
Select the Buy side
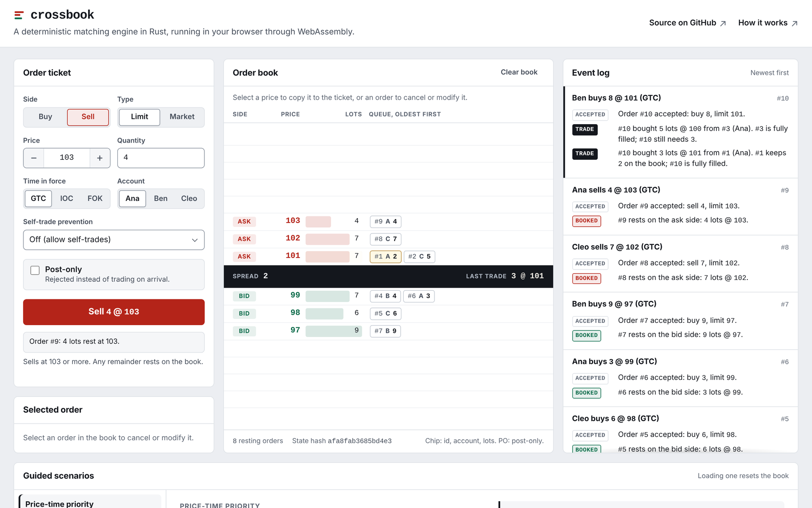point(45,117)
